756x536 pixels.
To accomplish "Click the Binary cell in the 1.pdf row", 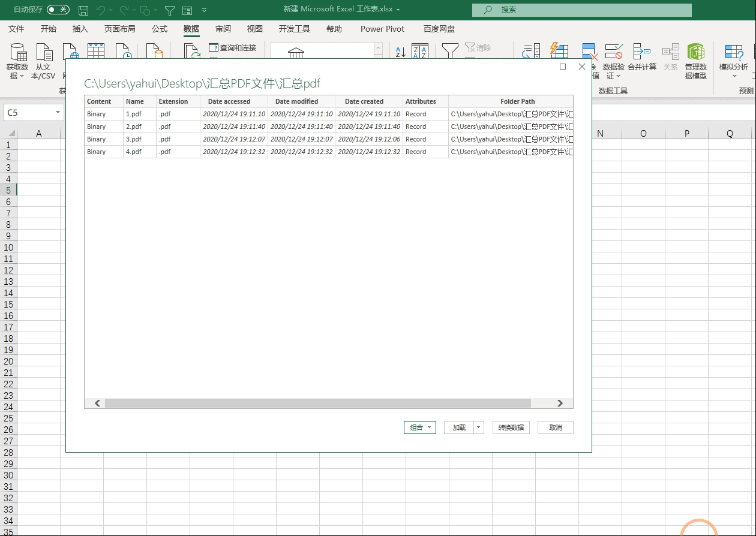I will [x=104, y=114].
